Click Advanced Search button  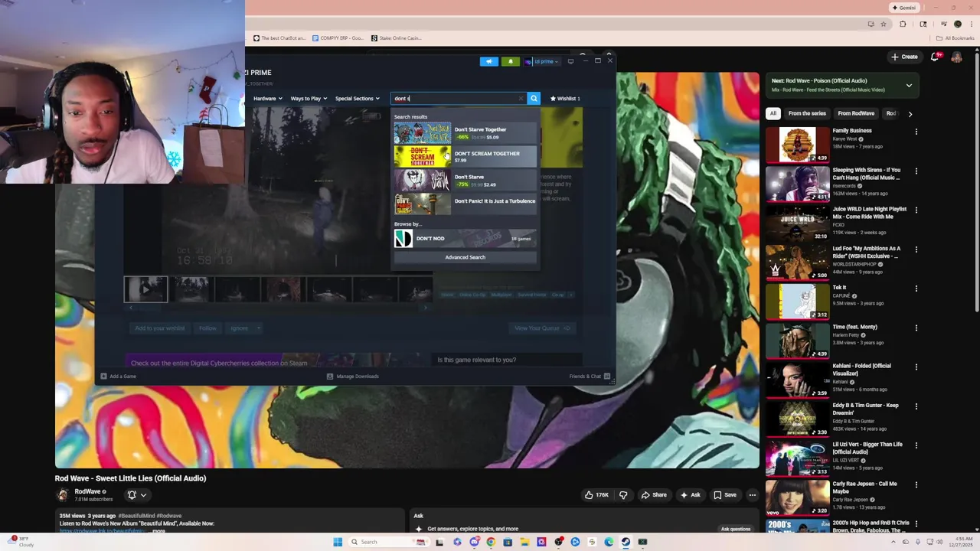click(465, 257)
